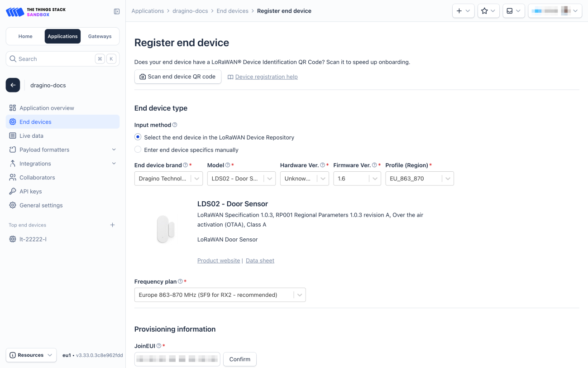Screen dimensions: 588x368
Task: Click the search magnifier icon
Action: tap(13, 59)
